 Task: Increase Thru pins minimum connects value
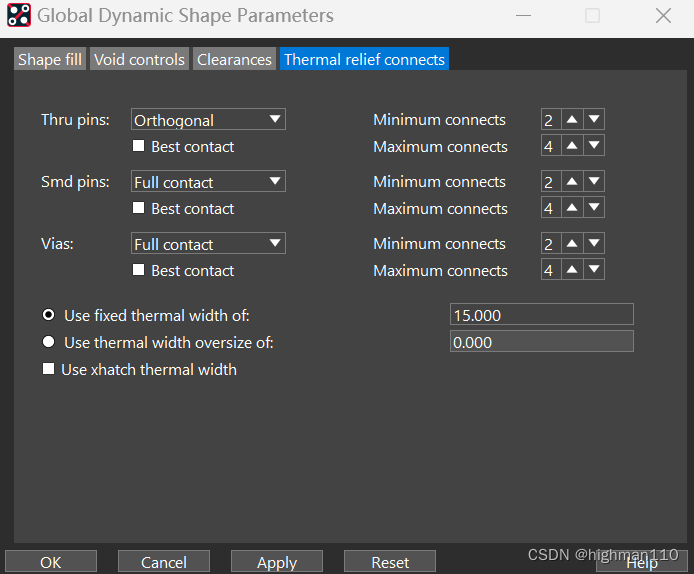(572, 120)
